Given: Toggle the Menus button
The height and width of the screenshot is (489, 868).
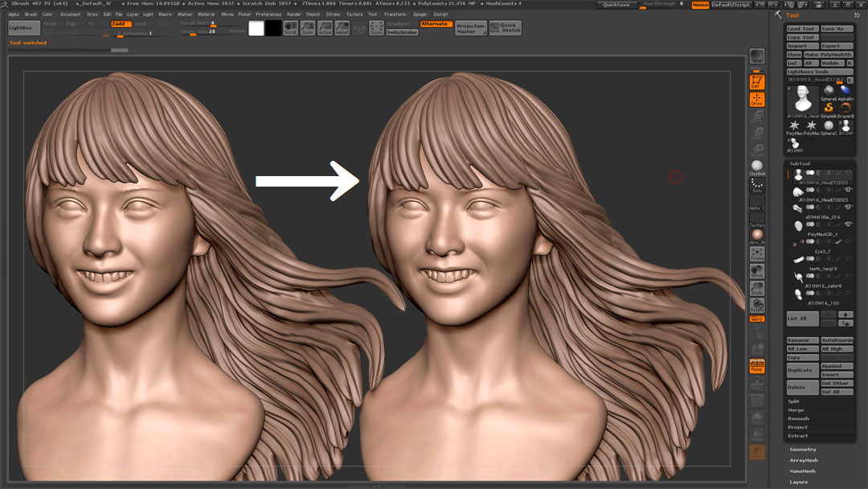Looking at the screenshot, I should (x=700, y=5).
